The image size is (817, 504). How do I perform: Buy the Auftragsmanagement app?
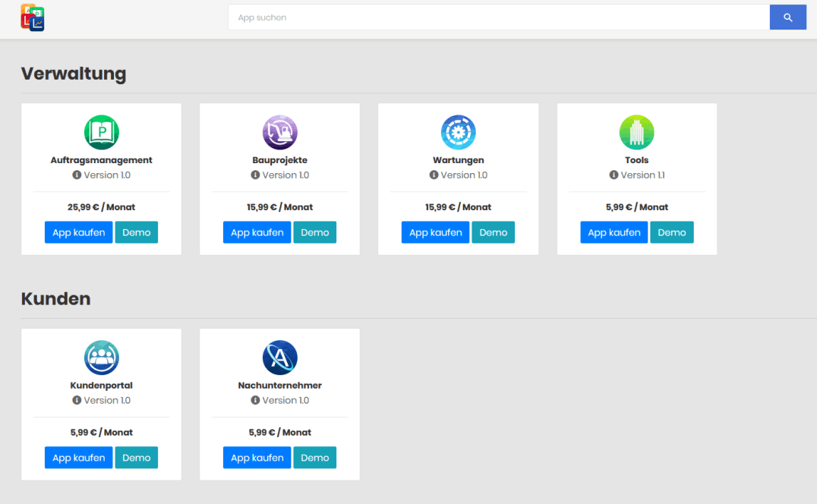78,232
